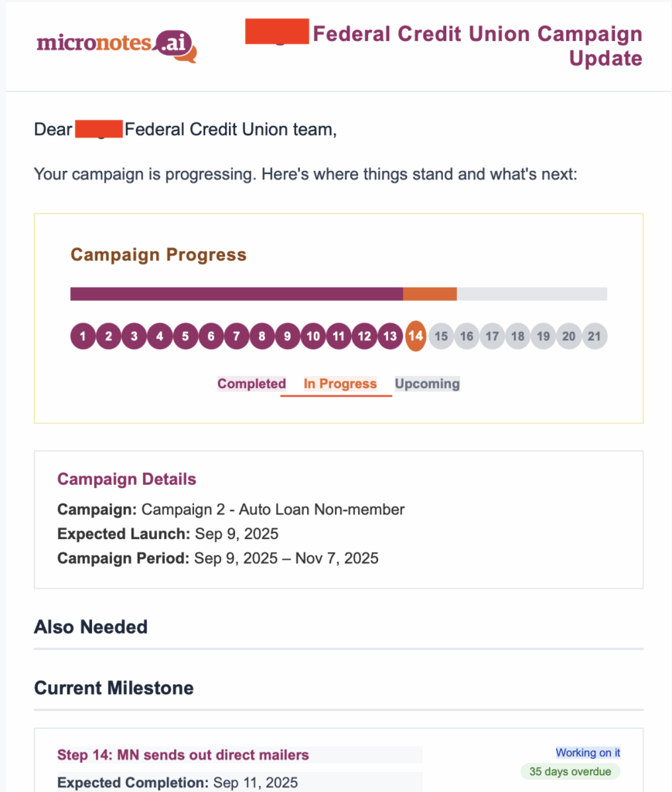Click the micronotes.ai logo
Image resolution: width=672 pixels, height=792 pixels.
(x=116, y=43)
